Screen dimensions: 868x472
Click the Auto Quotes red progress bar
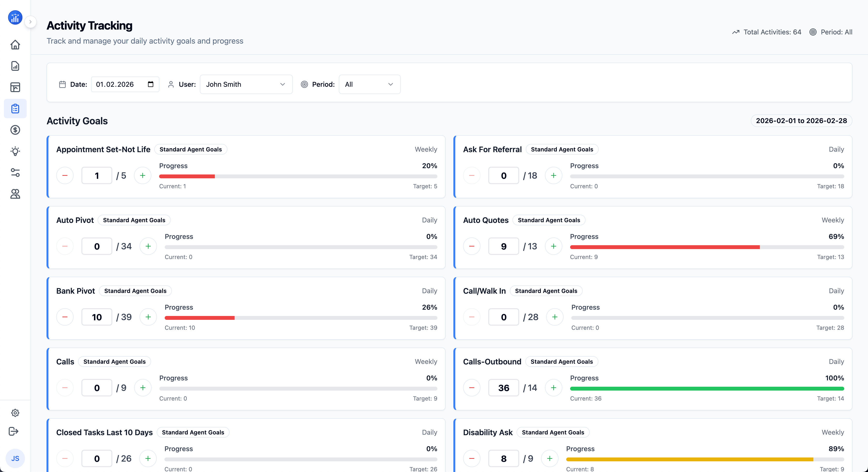point(665,247)
